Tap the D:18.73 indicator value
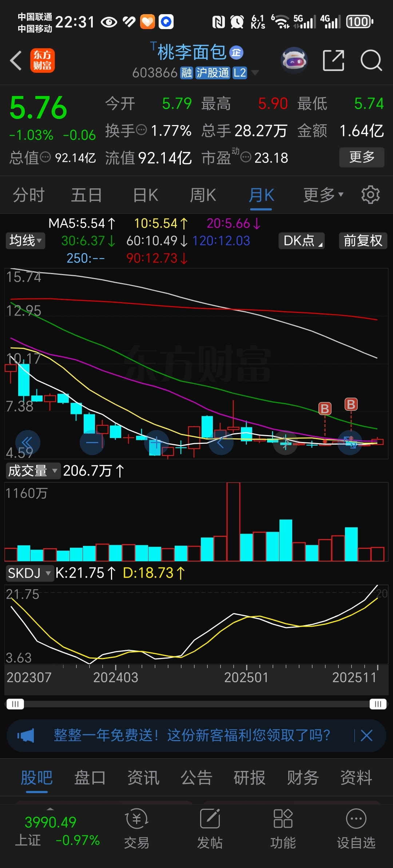The width and height of the screenshot is (393, 868). (x=154, y=573)
